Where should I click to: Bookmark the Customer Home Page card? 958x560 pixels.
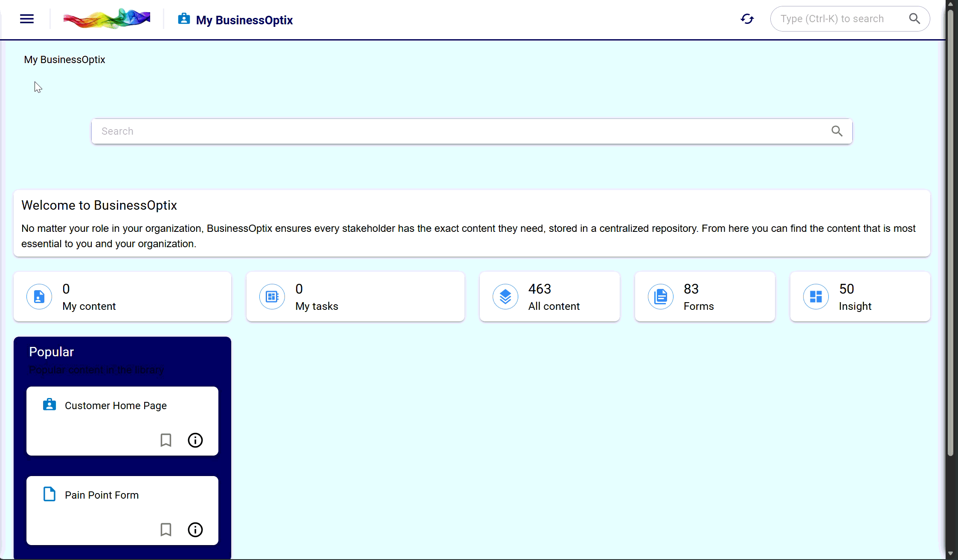(x=166, y=440)
